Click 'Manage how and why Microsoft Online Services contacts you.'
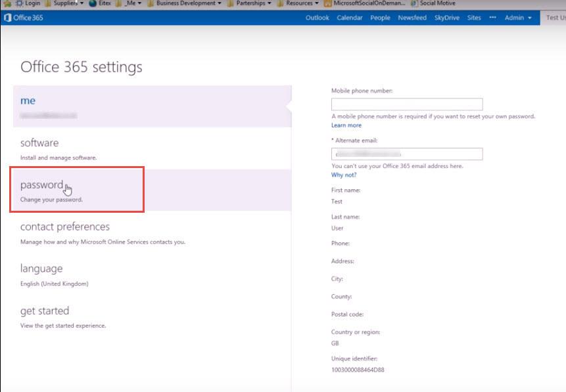566x392 pixels. click(x=103, y=242)
